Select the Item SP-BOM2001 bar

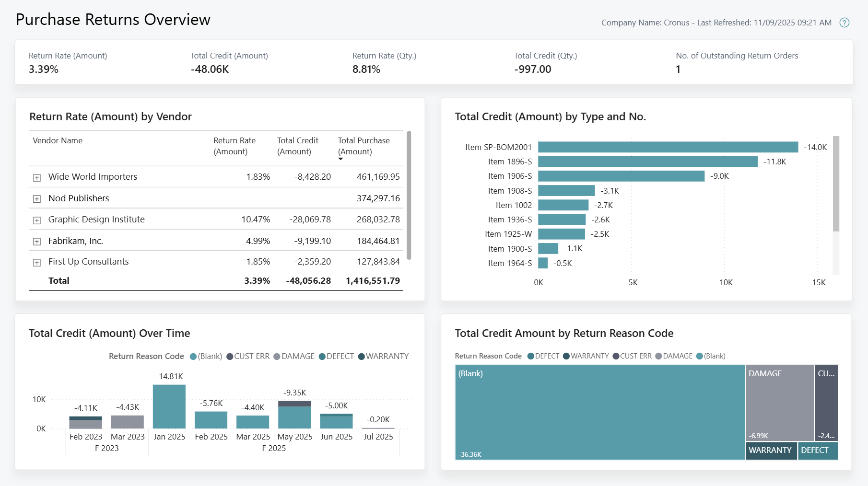(667, 147)
